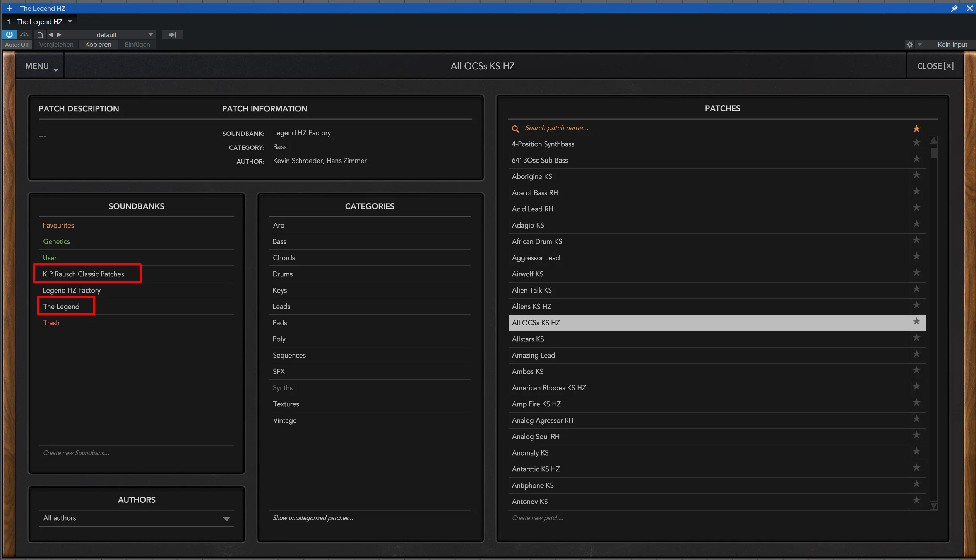
Task: Open the MENU dropdown
Action: (41, 66)
